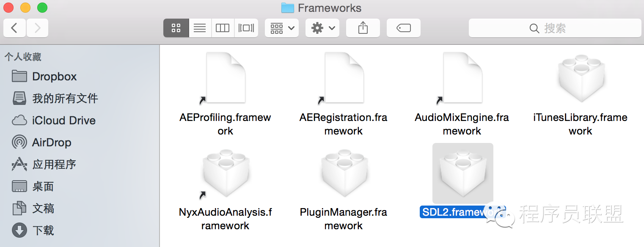Open the gear Action menu
Image resolution: width=644 pixels, height=247 pixels.
point(322,28)
